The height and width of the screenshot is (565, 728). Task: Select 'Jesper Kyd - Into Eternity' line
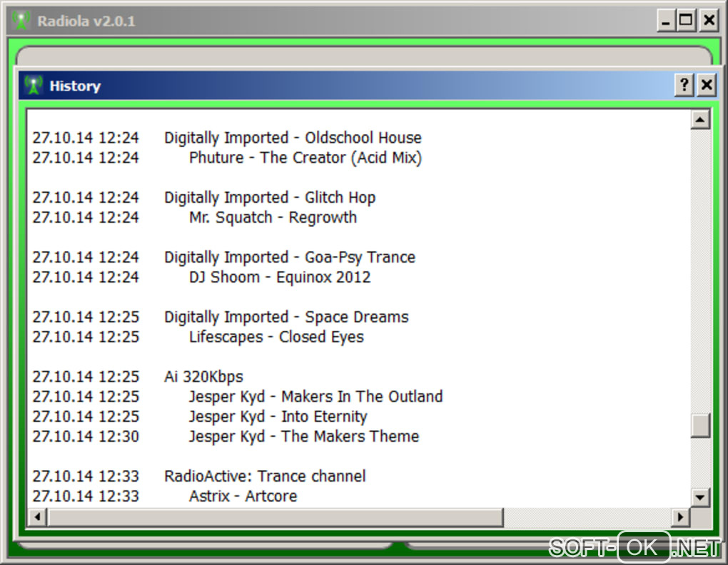coord(278,417)
